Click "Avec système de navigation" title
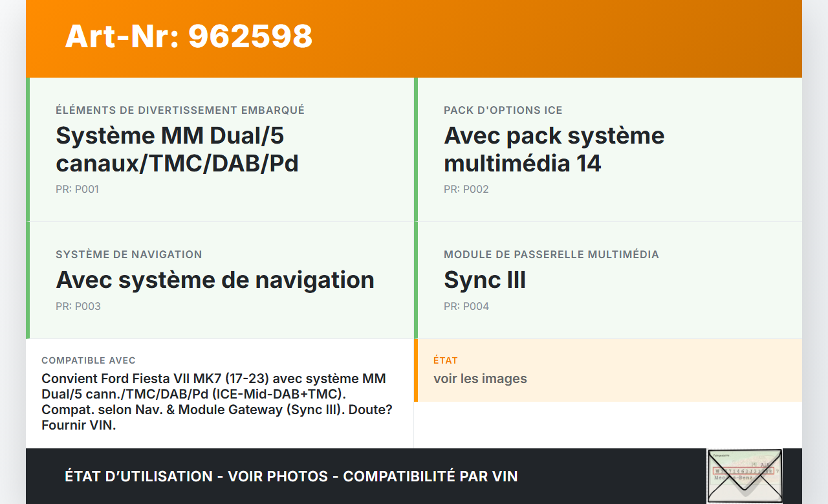The height and width of the screenshot is (504, 828). pos(215,279)
